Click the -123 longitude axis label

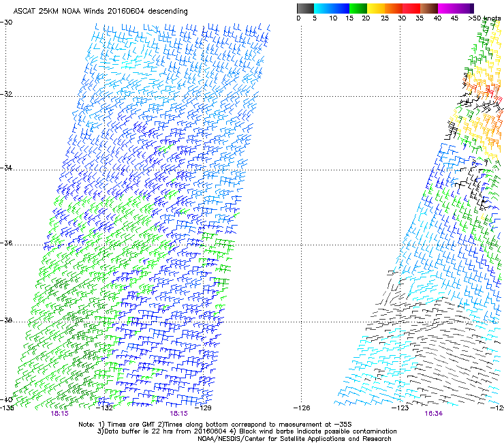point(400,408)
